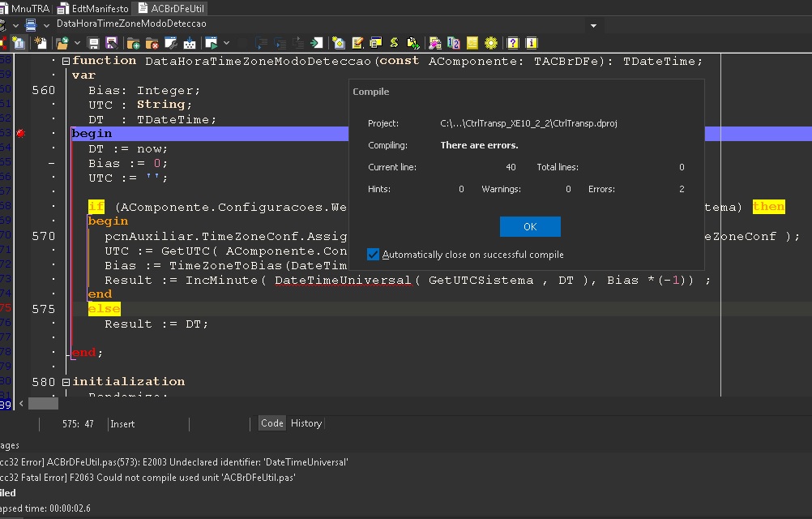This screenshot has height=519, width=812.
Task: Click the info 'i' toolbar icon
Action: tap(532, 43)
